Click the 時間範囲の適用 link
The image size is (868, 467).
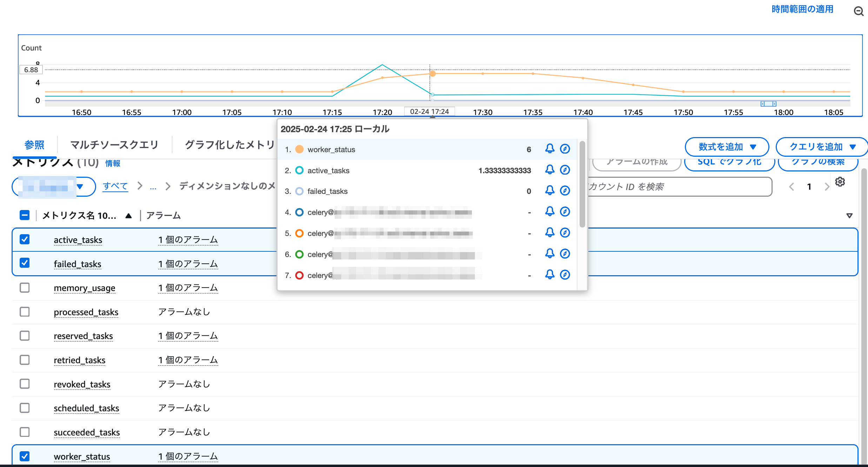pos(802,9)
